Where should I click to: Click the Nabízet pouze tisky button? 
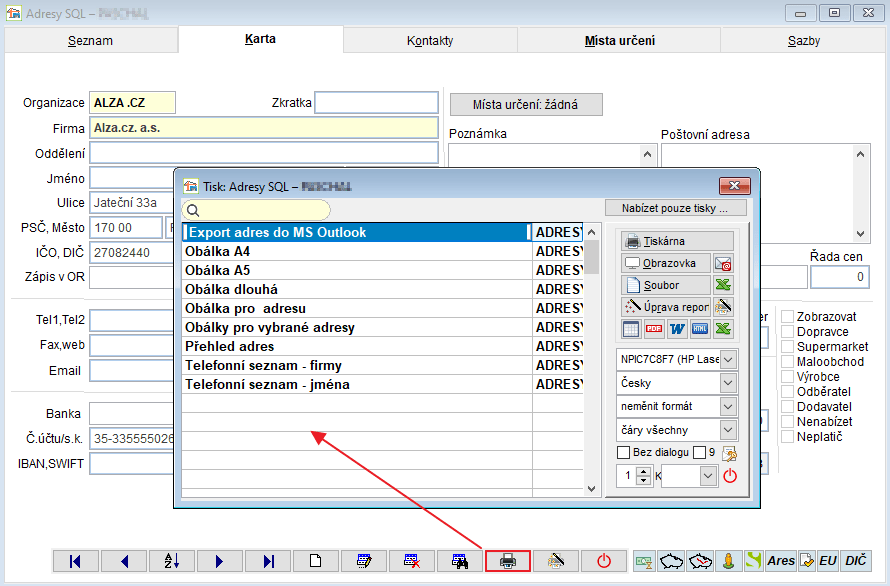pyautogui.click(x=675, y=208)
